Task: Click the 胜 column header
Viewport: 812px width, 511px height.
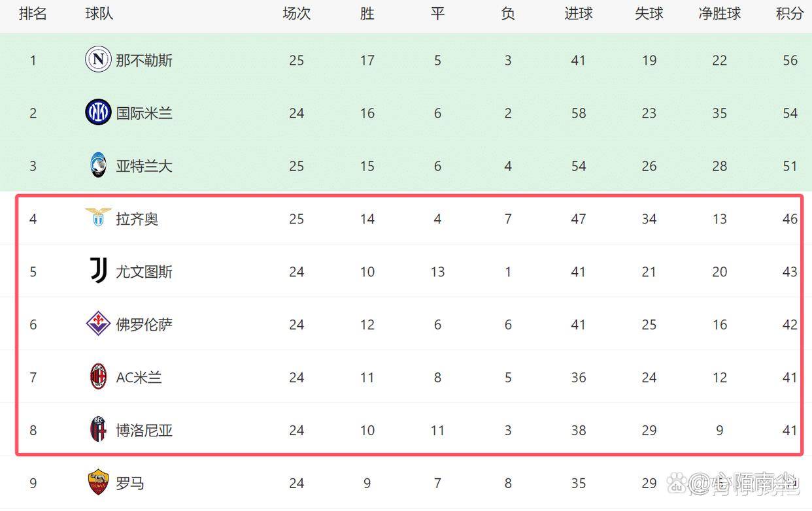Action: [x=367, y=14]
